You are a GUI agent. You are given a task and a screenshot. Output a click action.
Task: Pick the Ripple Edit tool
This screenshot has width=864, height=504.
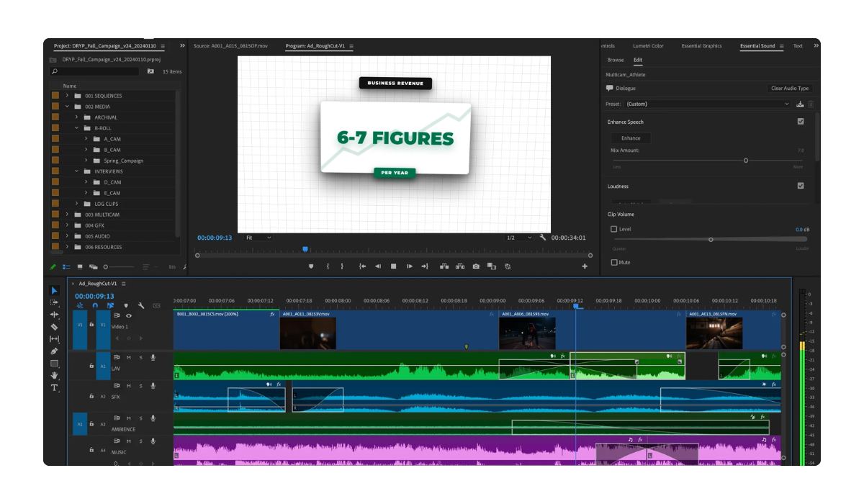pos(54,315)
